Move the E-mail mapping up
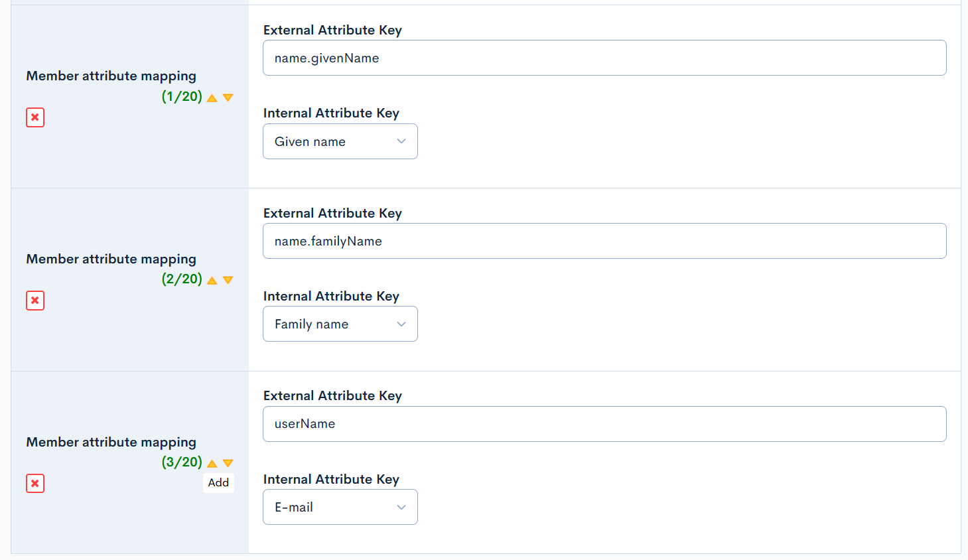This screenshot has height=560, width=968. 211,462
